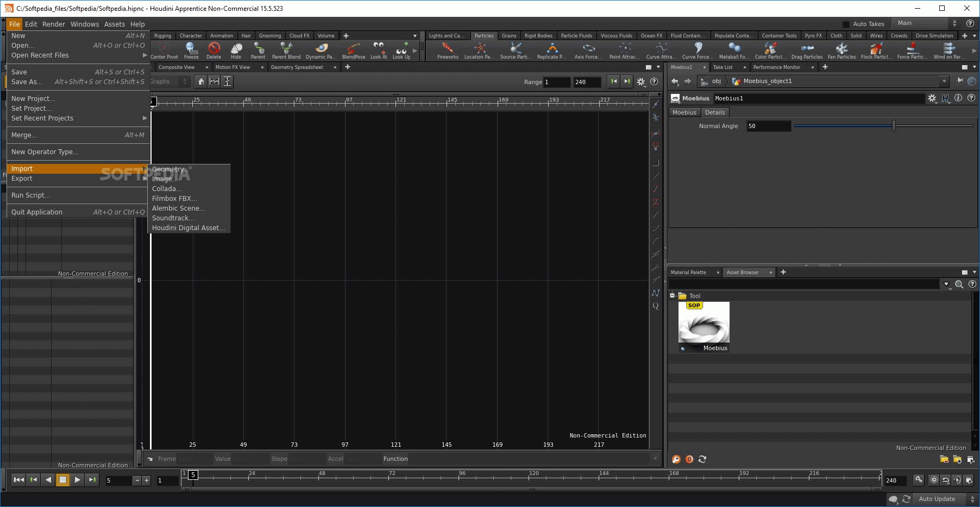Click the stop playback button
This screenshot has height=507, width=980.
[62, 480]
